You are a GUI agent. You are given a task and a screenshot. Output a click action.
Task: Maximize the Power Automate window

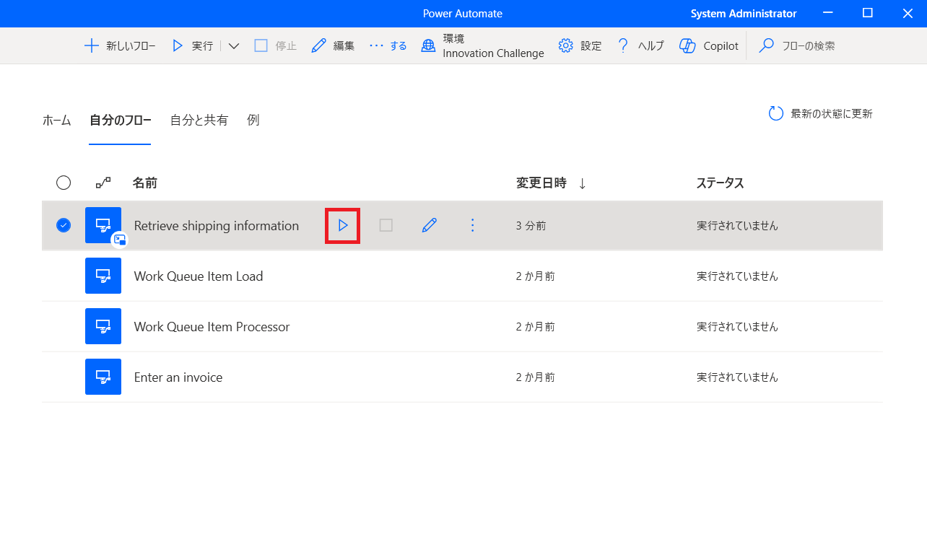[868, 14]
